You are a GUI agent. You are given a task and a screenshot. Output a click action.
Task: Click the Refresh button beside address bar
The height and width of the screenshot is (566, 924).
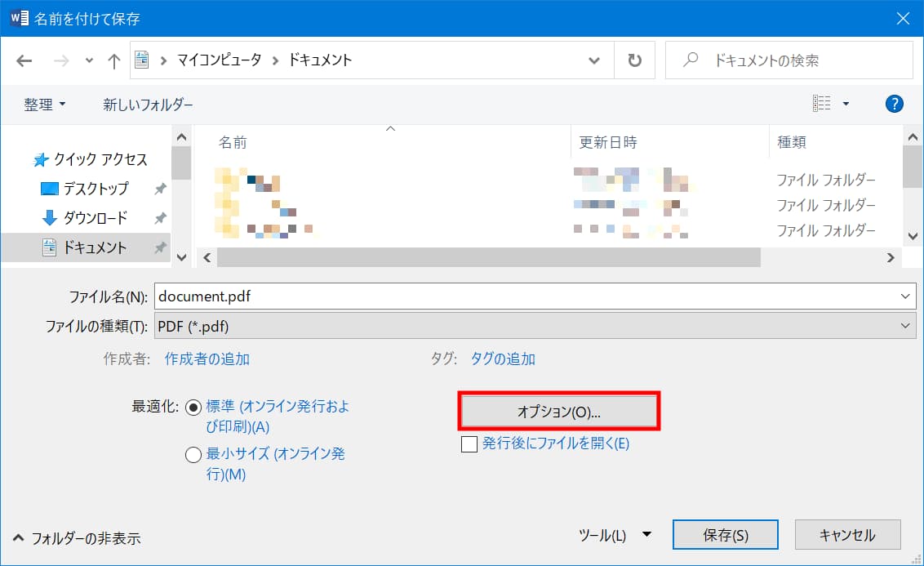click(634, 60)
